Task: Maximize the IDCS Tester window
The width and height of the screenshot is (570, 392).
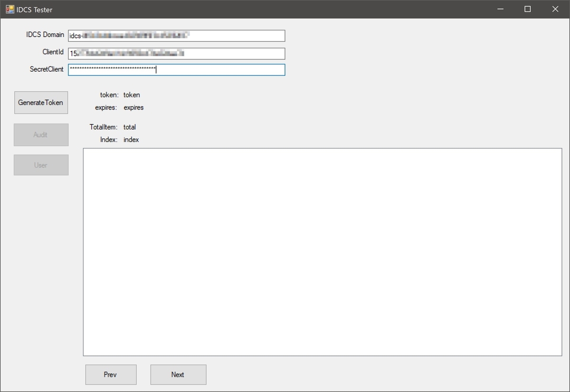Action: coord(527,9)
